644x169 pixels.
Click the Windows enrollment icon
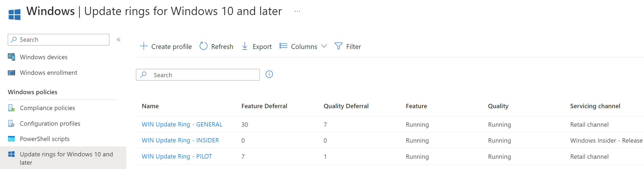12,73
